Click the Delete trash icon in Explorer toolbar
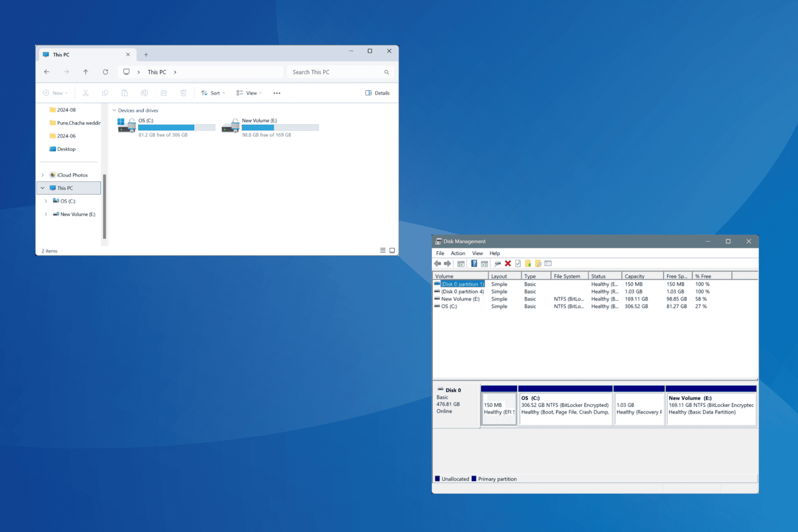The width and height of the screenshot is (798, 532). point(183,93)
